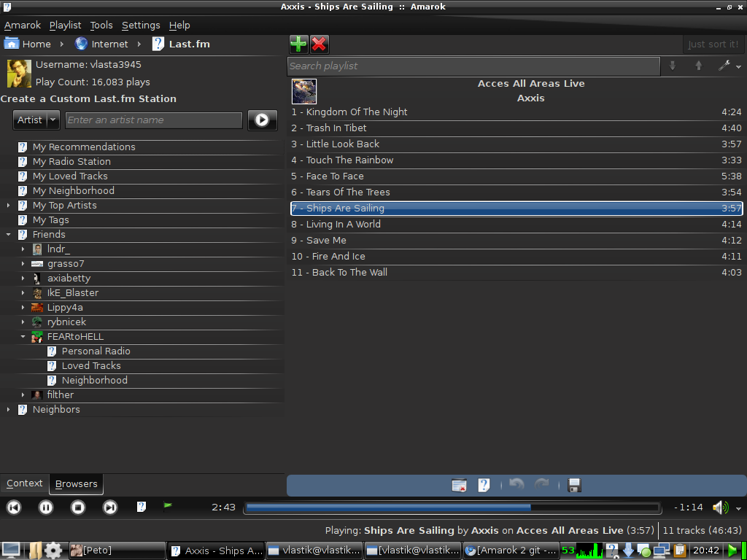Skip to the next track
The image size is (747, 560).
point(110,507)
